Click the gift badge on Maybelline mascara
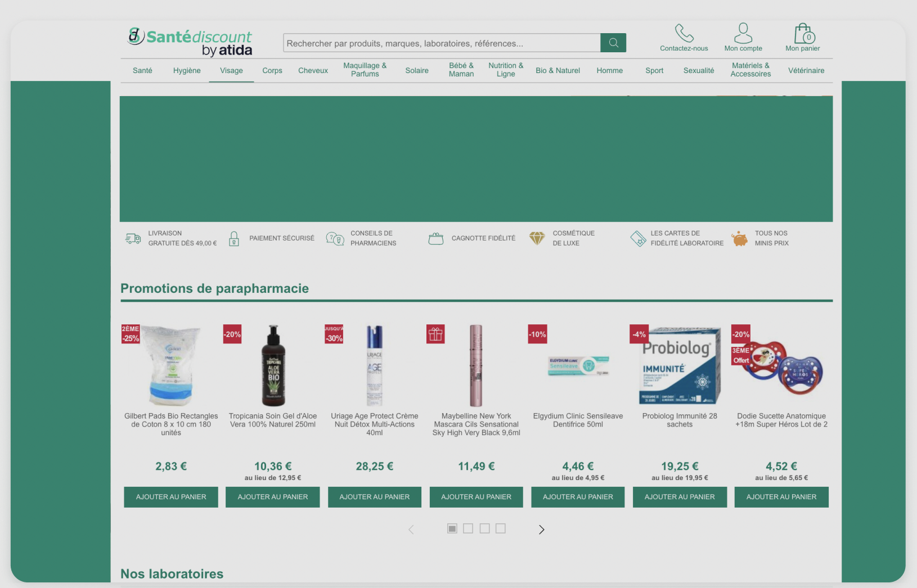Screen dimensions: 917x588 [x=435, y=334]
